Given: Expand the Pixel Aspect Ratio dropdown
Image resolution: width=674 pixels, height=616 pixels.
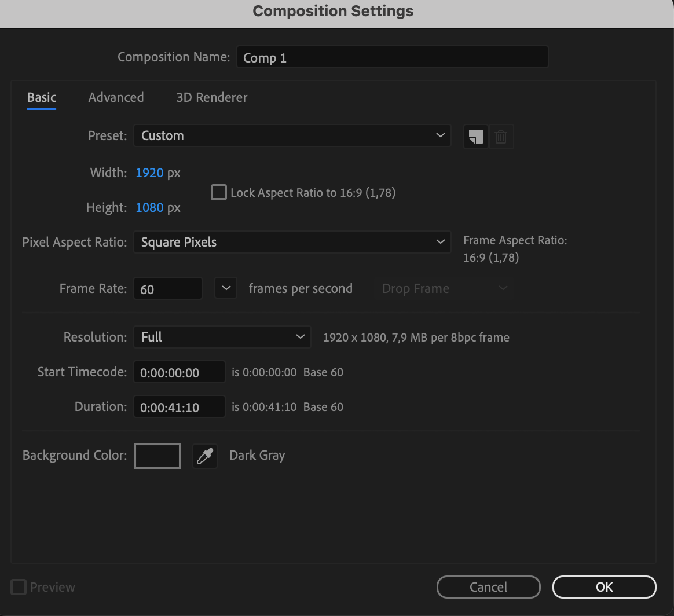Looking at the screenshot, I should coord(292,242).
